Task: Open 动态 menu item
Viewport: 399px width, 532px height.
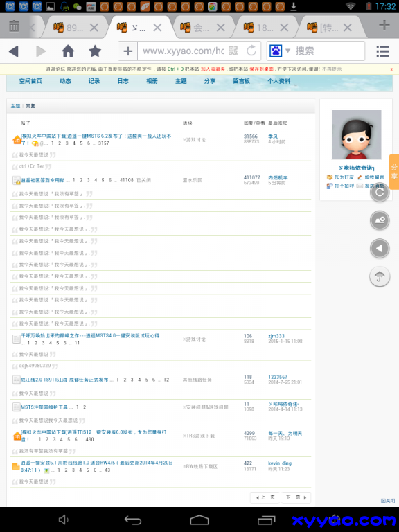Action: [x=65, y=81]
